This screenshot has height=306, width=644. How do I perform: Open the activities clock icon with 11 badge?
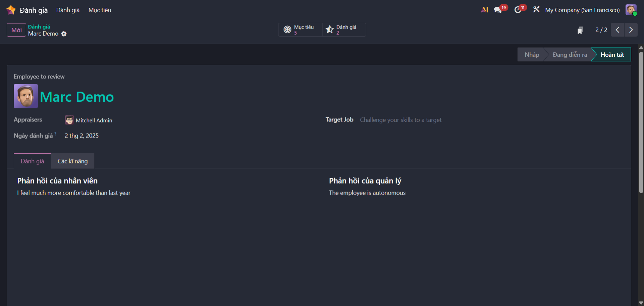(x=518, y=10)
